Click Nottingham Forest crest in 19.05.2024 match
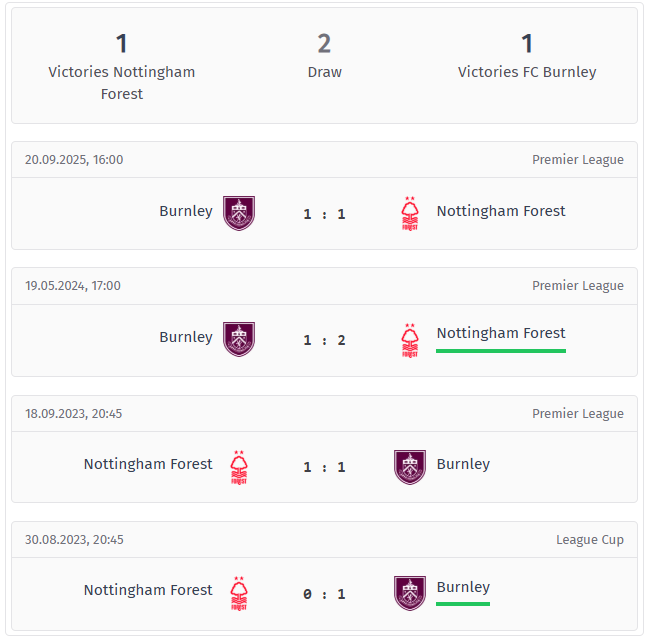Screen dimensions: 650x640 pyautogui.click(x=409, y=339)
